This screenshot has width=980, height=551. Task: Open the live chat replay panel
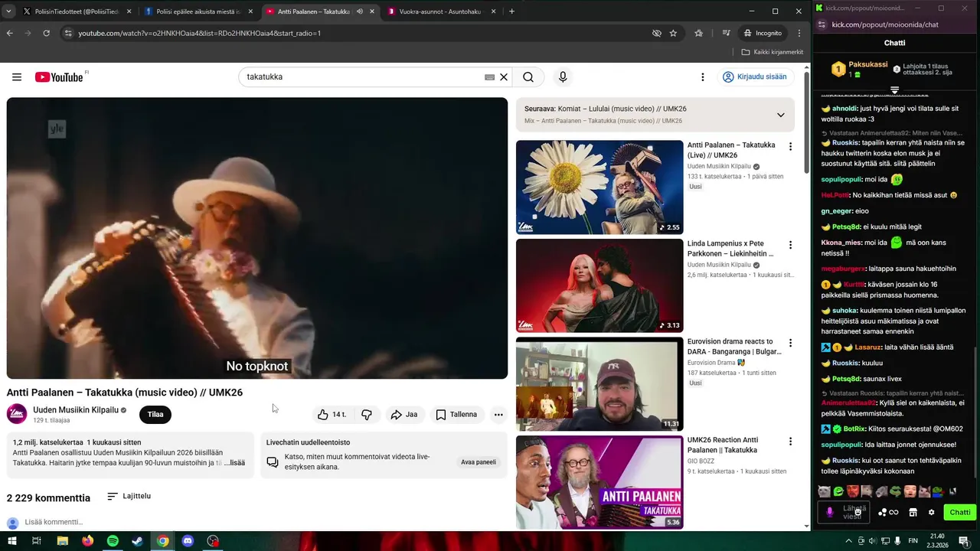(479, 462)
